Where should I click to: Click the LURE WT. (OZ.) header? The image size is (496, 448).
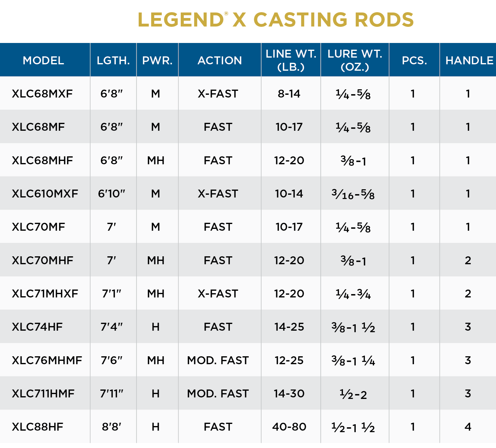click(x=355, y=60)
